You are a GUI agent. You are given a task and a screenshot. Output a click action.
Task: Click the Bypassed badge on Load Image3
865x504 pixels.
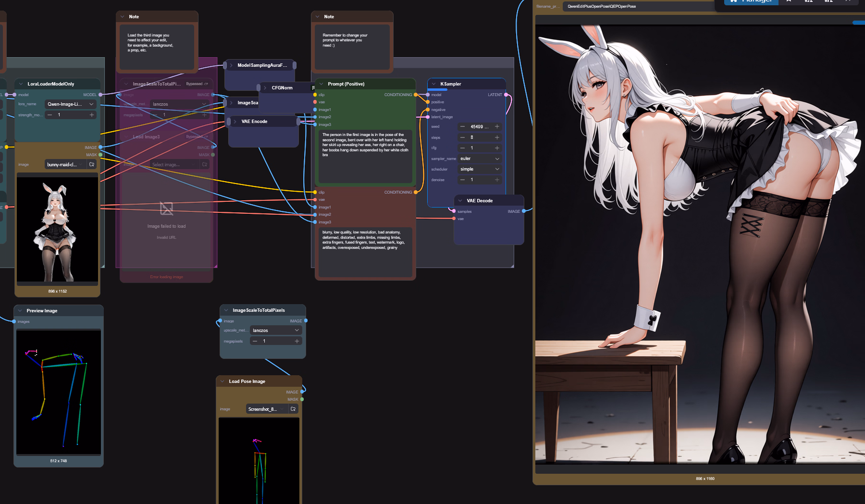point(197,137)
